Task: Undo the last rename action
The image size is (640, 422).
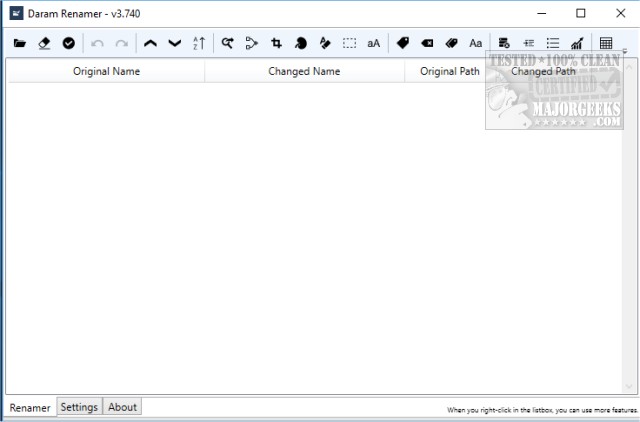Action: pos(97,43)
